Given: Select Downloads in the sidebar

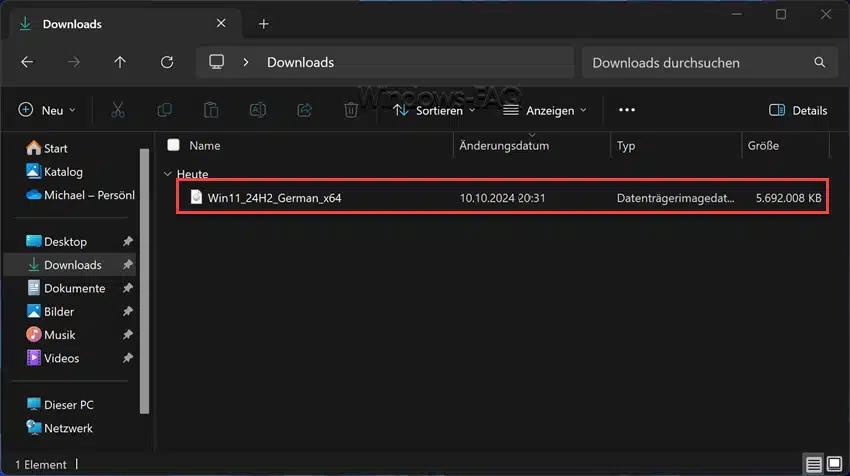Looking at the screenshot, I should 69,265.
